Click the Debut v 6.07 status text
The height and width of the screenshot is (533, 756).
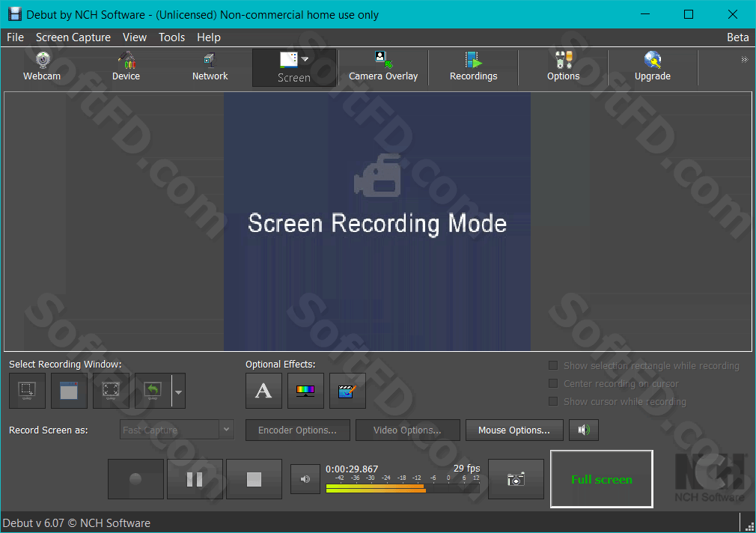[x=76, y=523]
